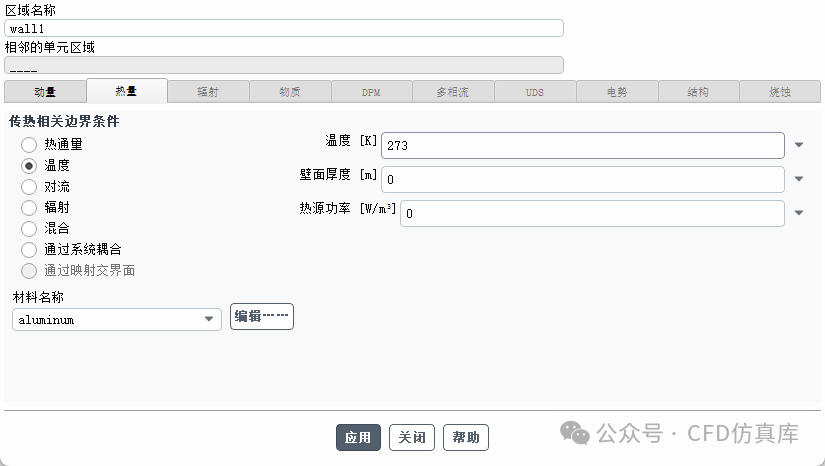Click the 壁面厚度 [m] input field
The image size is (825, 466).
(x=582, y=180)
